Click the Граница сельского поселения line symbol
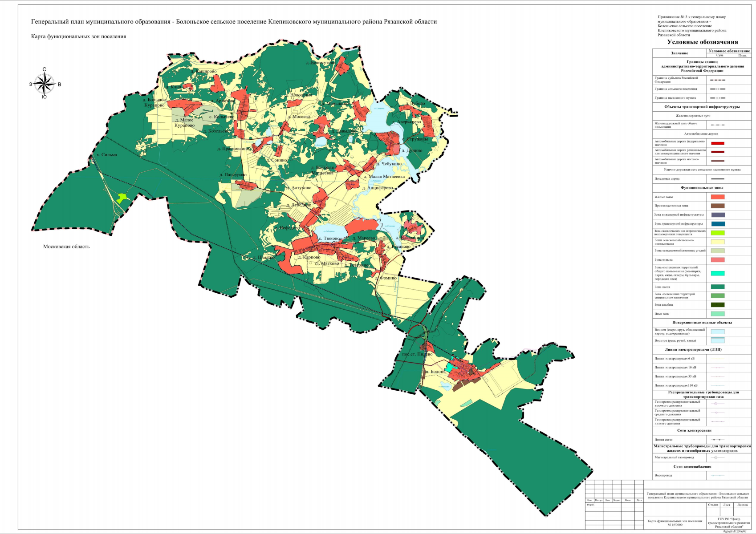Viewport: 756px width, 534px height. [x=717, y=89]
